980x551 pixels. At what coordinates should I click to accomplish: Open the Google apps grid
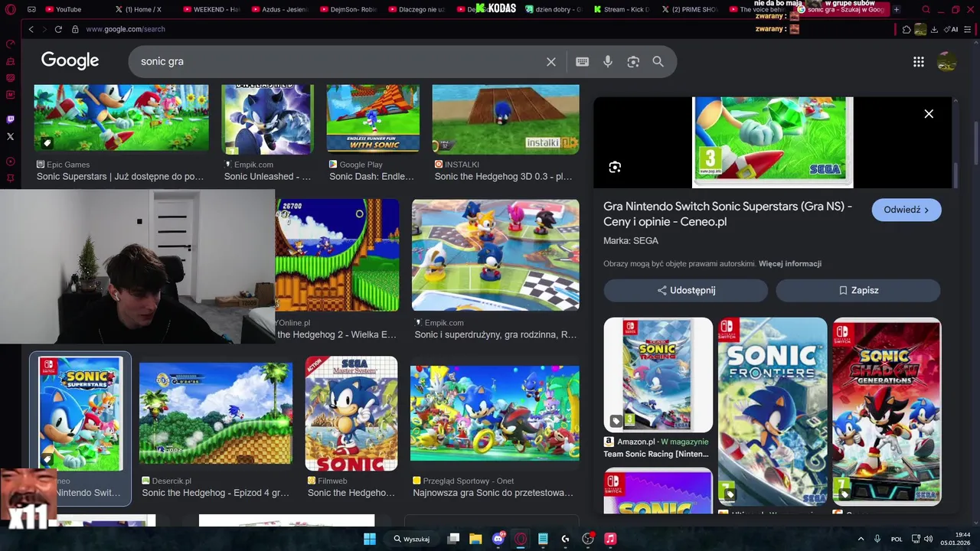tap(919, 62)
